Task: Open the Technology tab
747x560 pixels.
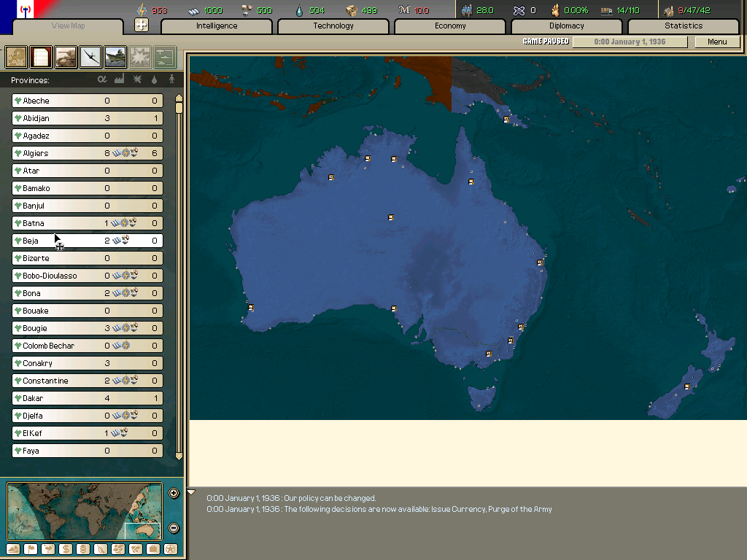Action: click(333, 26)
